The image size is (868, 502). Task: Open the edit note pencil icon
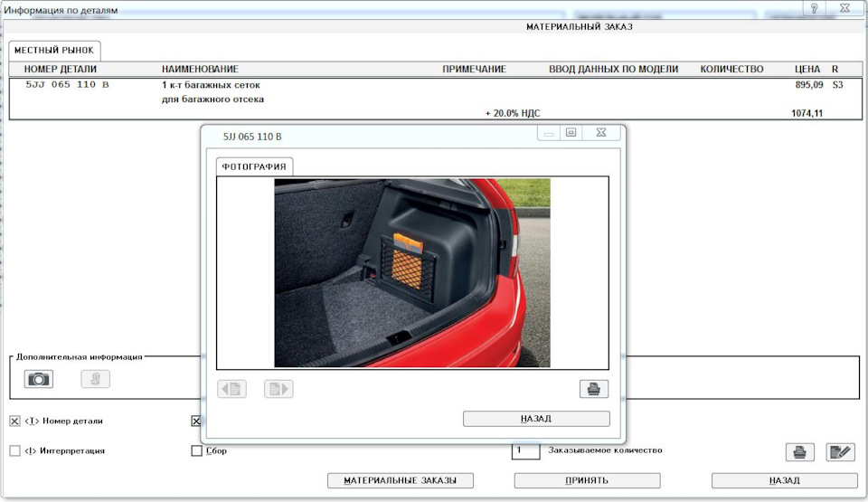coord(840,452)
